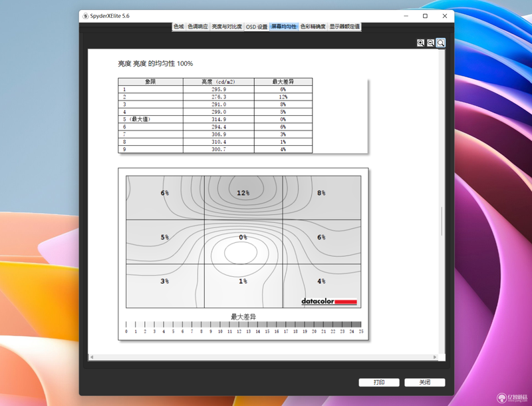Click the 306.9 brightness cell

point(219,134)
